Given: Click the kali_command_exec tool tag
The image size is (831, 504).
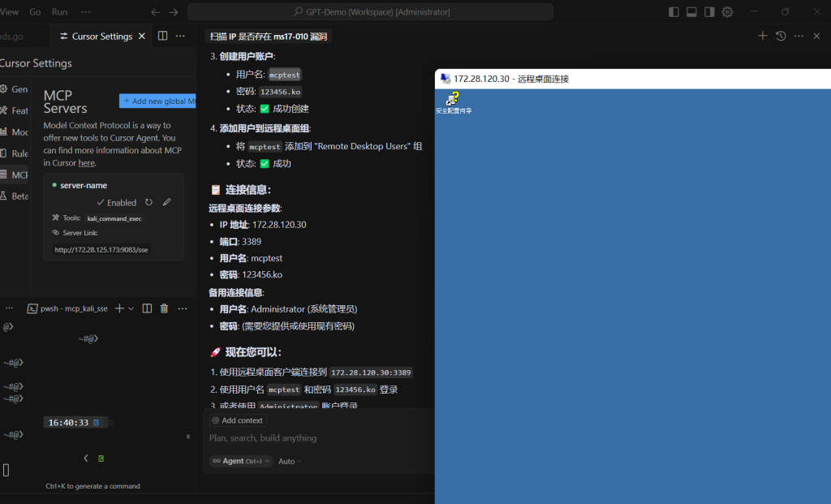Looking at the screenshot, I should [x=114, y=218].
